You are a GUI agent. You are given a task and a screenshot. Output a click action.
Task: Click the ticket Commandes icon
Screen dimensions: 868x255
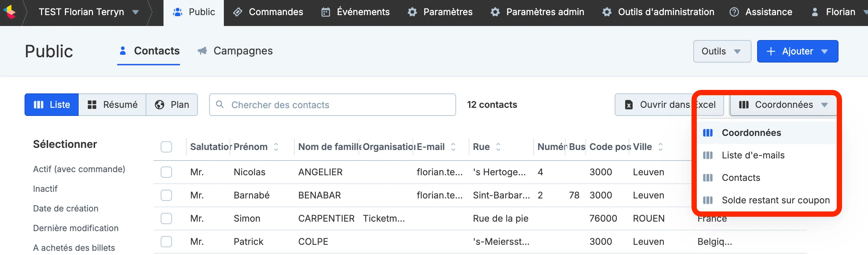coord(238,12)
